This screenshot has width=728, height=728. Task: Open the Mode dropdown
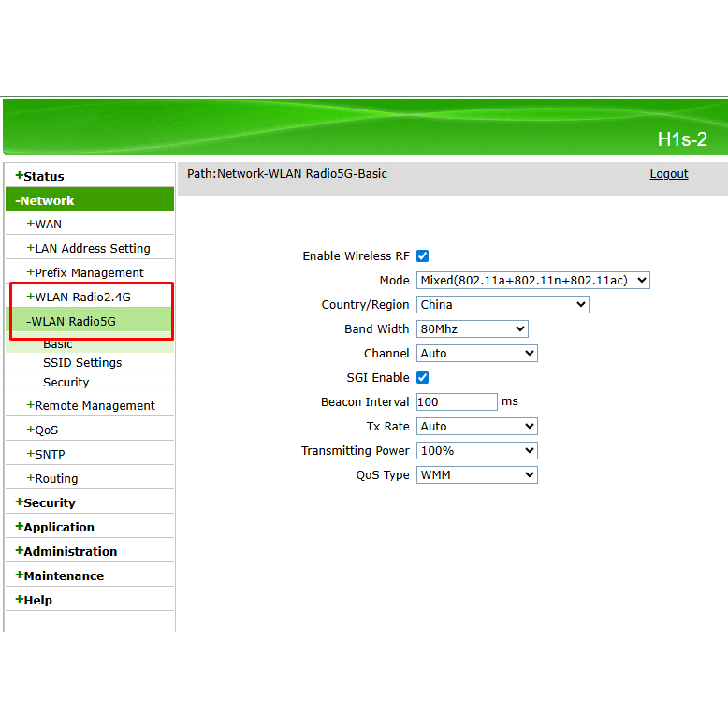tap(532, 280)
